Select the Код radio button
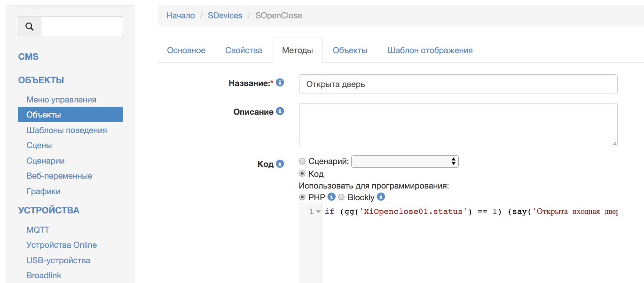This screenshot has height=283, width=644. [x=302, y=174]
